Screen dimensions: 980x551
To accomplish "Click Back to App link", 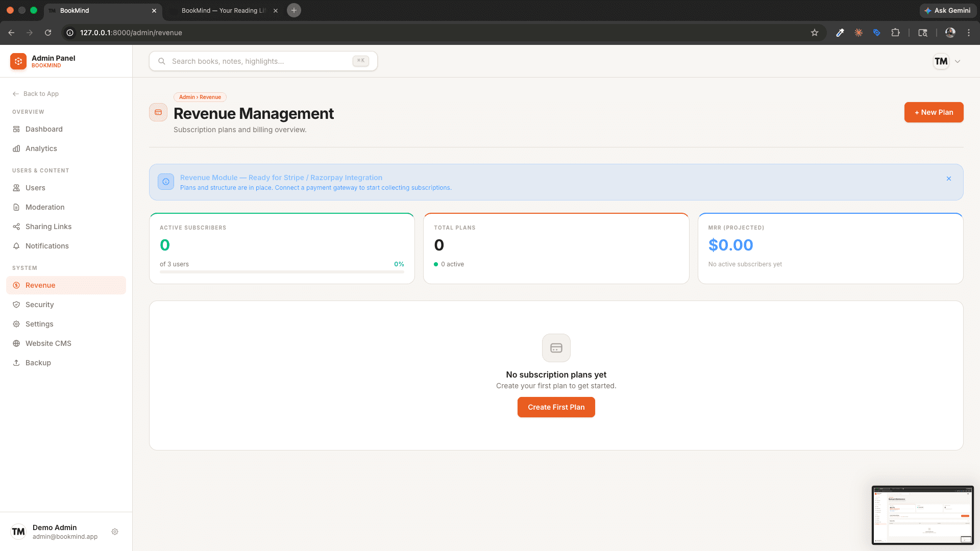I will point(36,94).
